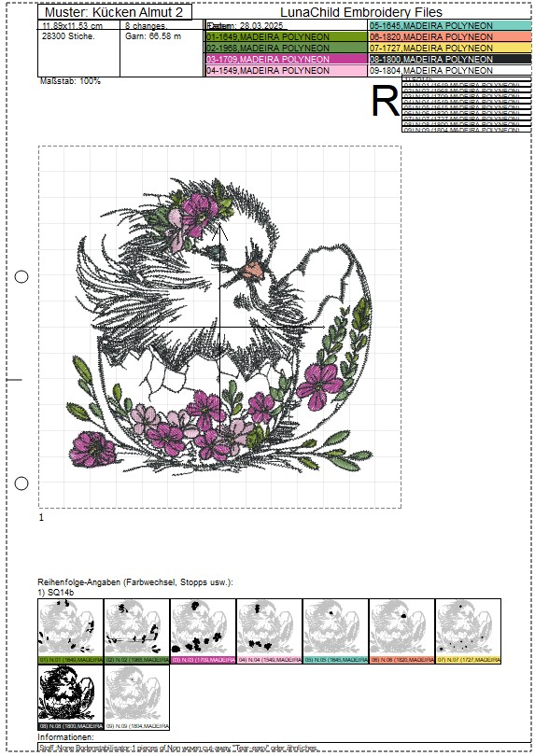Open the first sequence thumbnail N.01 1649
The width and height of the screenshot is (535, 756).
pyautogui.click(x=70, y=631)
